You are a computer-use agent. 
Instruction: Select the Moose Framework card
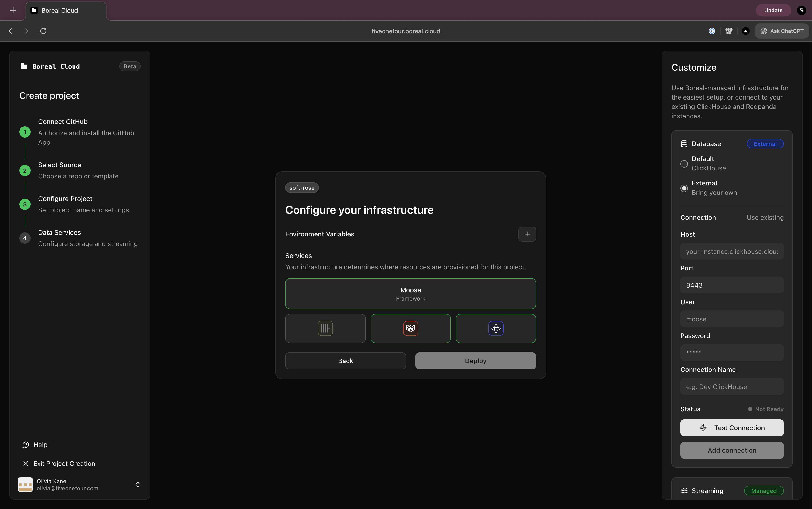tap(410, 293)
